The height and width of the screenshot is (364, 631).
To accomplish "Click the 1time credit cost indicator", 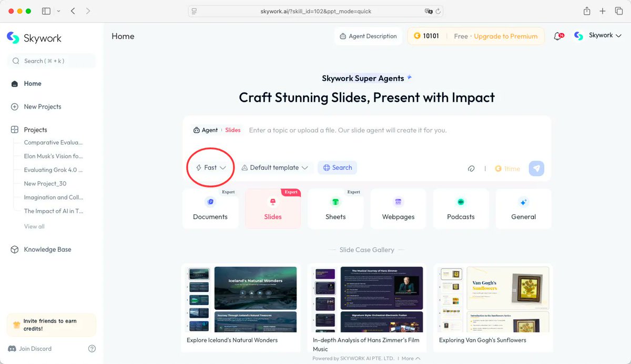I will click(x=507, y=169).
